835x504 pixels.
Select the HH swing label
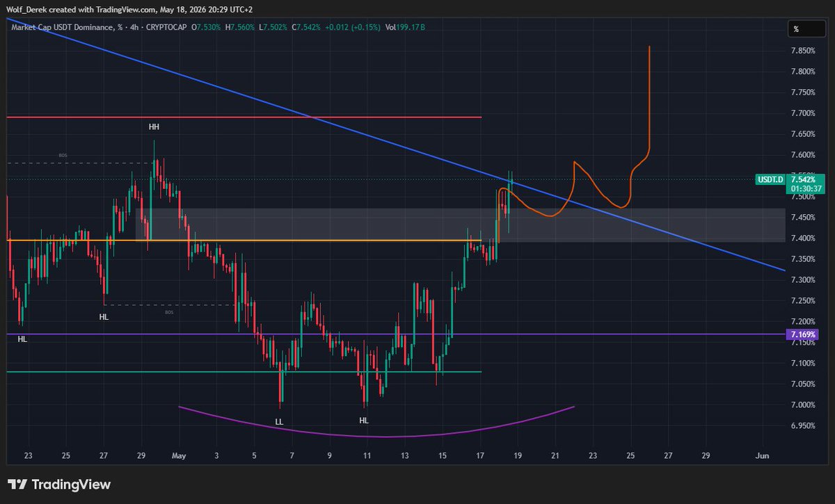pyautogui.click(x=154, y=127)
